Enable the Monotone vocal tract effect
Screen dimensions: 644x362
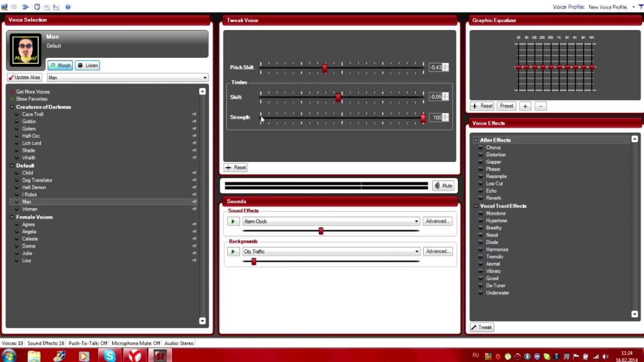coord(481,213)
